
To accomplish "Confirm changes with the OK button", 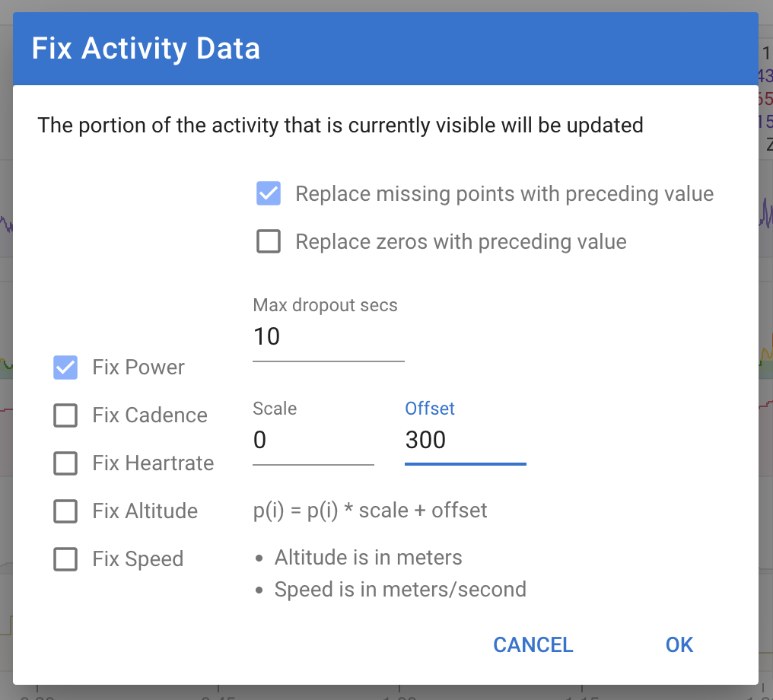I will (679, 644).
